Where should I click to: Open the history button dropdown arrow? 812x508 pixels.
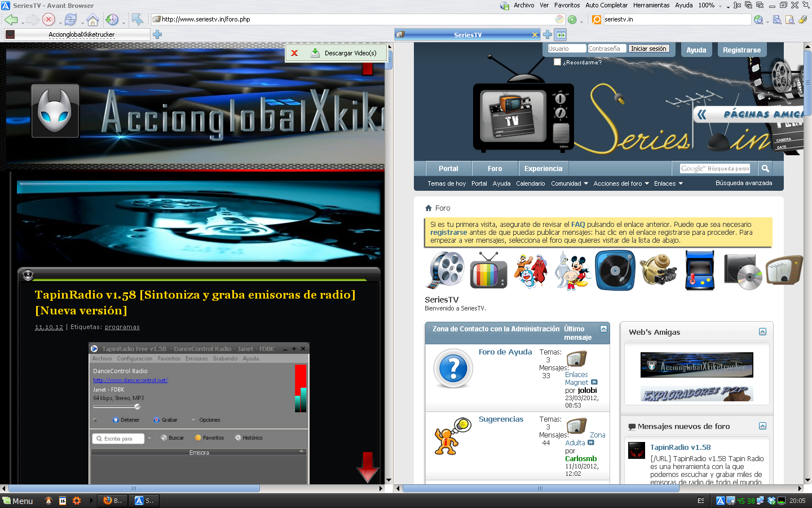point(123,23)
